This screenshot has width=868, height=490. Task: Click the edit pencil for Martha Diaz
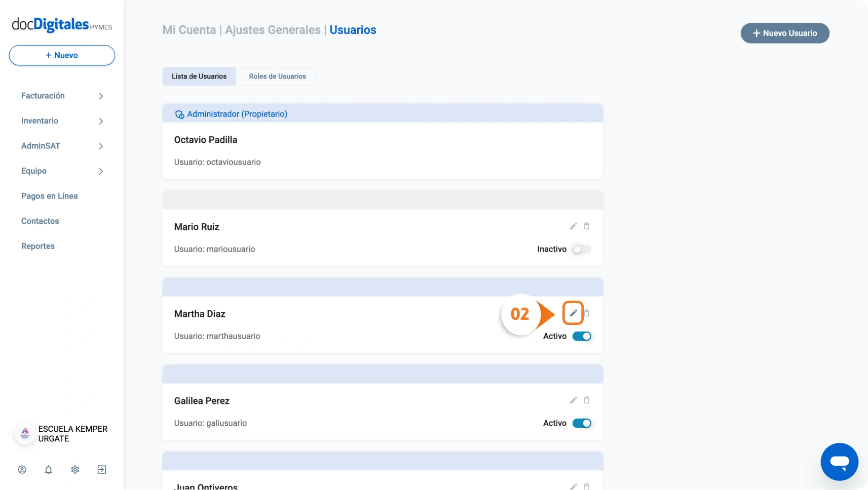tap(573, 313)
